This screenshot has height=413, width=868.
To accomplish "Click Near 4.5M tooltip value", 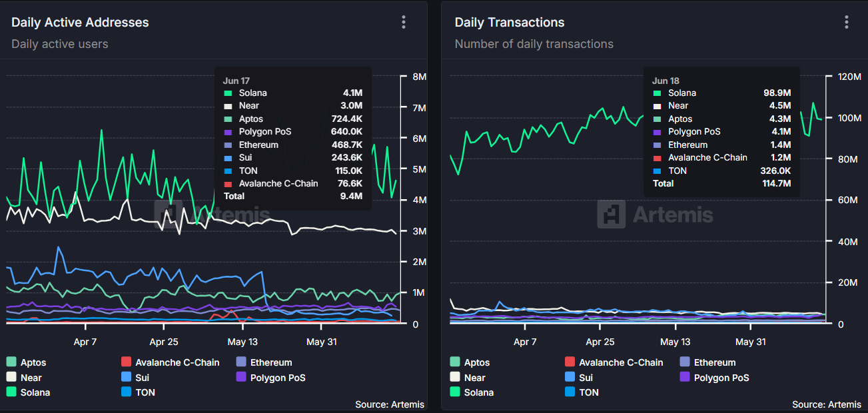I will tap(779, 106).
